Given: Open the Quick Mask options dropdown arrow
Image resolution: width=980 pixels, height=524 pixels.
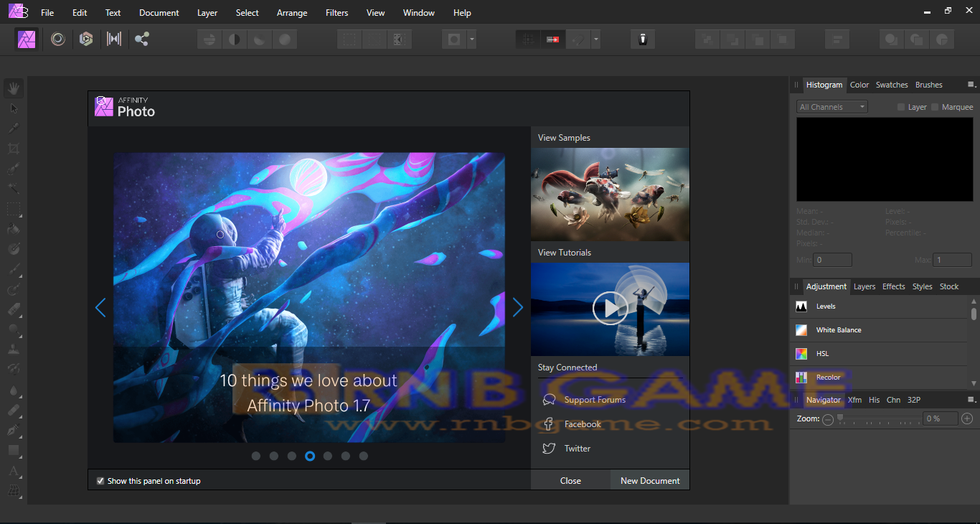Looking at the screenshot, I should pos(471,39).
